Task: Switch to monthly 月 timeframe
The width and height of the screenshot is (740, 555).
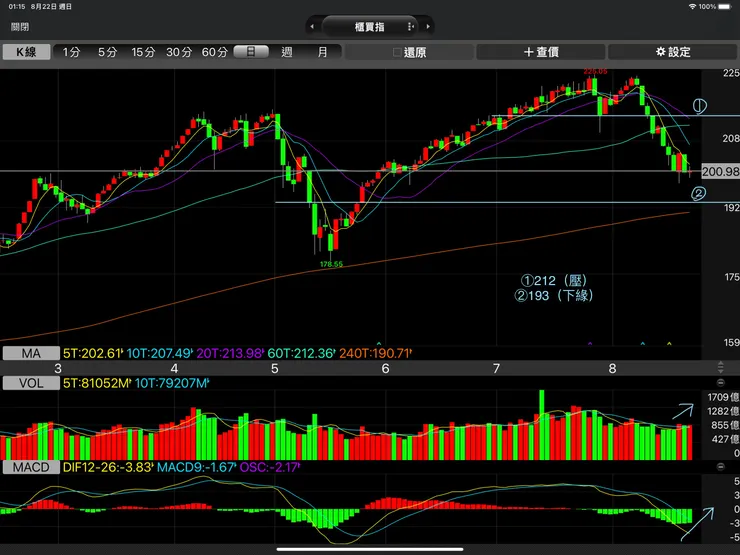Action: point(322,52)
